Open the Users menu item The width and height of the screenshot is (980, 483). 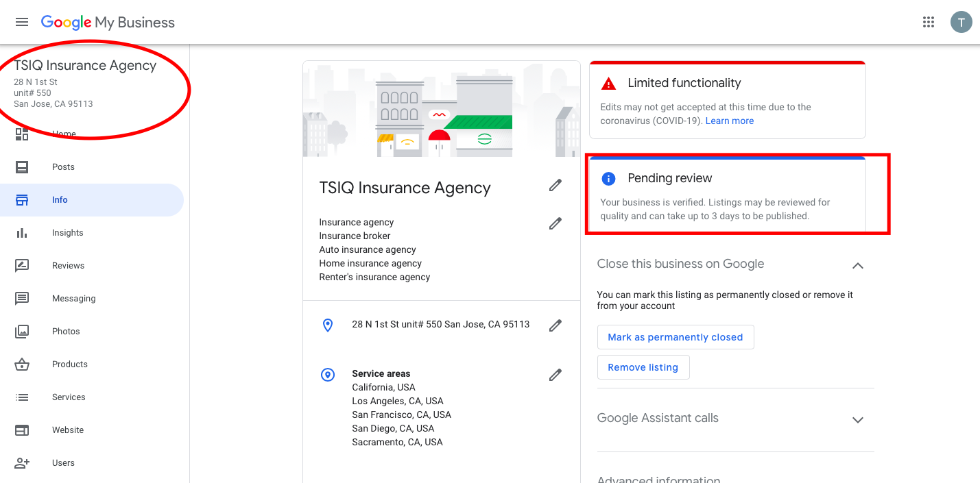pyautogui.click(x=92, y=463)
